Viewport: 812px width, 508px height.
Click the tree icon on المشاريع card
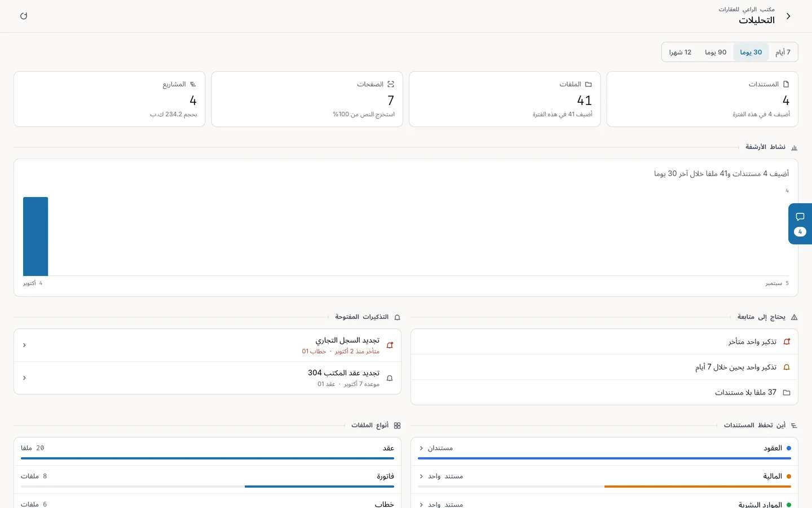point(193,84)
